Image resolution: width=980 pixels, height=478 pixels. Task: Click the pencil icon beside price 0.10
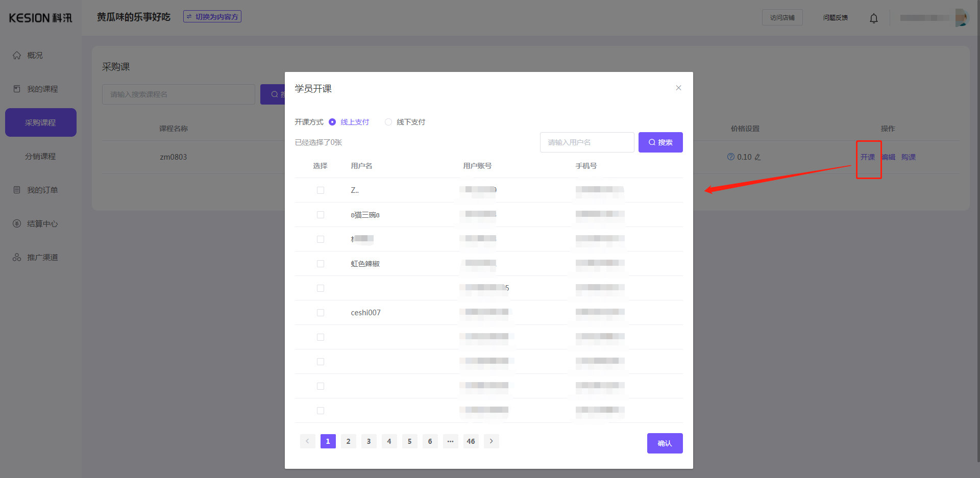tap(757, 157)
